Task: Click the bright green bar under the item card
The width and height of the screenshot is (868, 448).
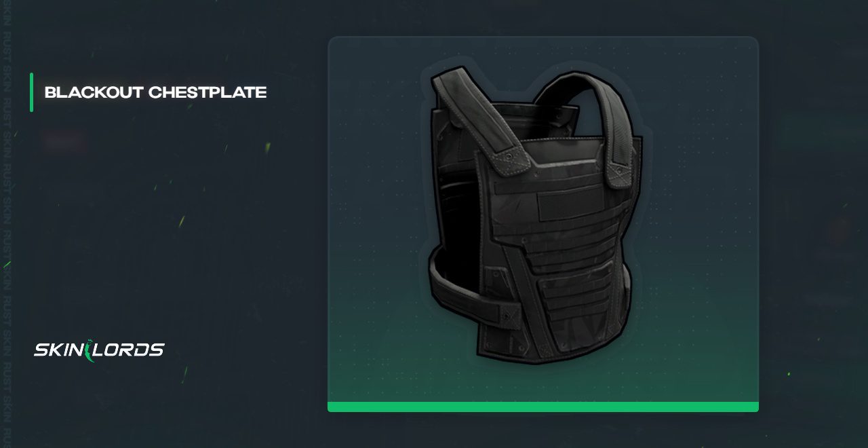Action: coord(543,407)
